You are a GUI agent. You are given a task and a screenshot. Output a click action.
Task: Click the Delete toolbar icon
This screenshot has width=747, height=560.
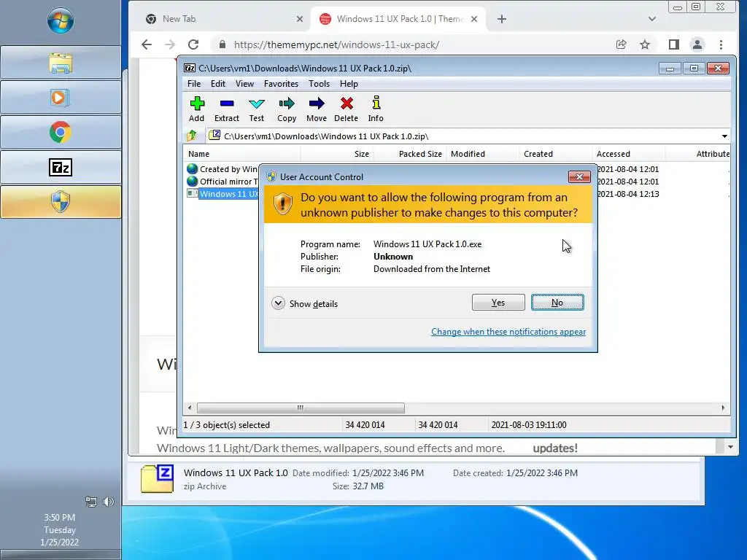[x=347, y=109]
